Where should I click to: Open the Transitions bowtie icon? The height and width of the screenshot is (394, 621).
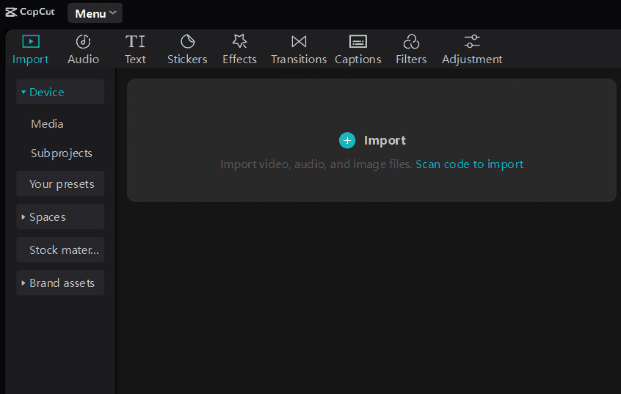(x=299, y=42)
